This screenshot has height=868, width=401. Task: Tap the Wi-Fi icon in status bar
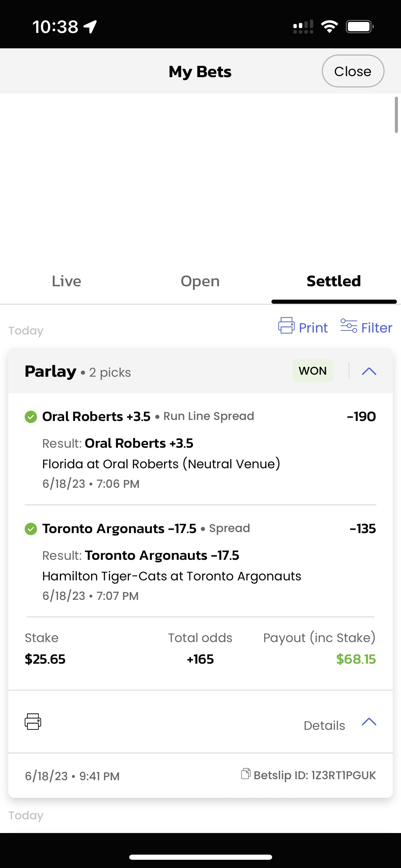pyautogui.click(x=329, y=27)
